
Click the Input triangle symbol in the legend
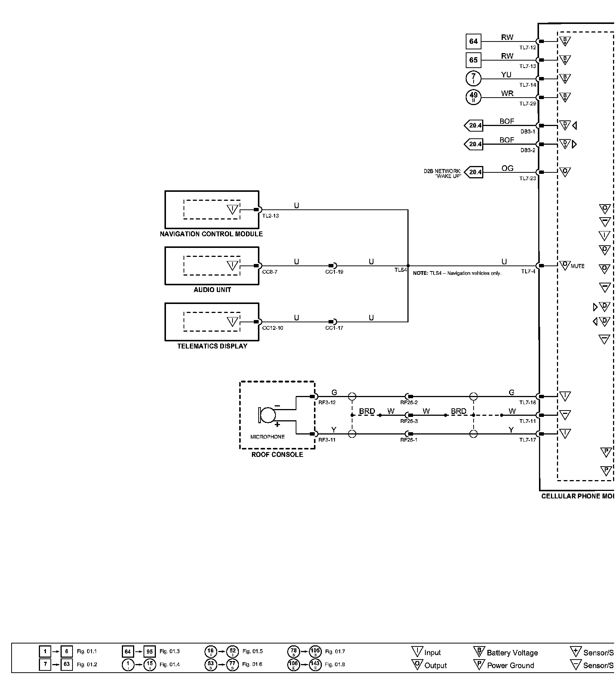pos(416,652)
